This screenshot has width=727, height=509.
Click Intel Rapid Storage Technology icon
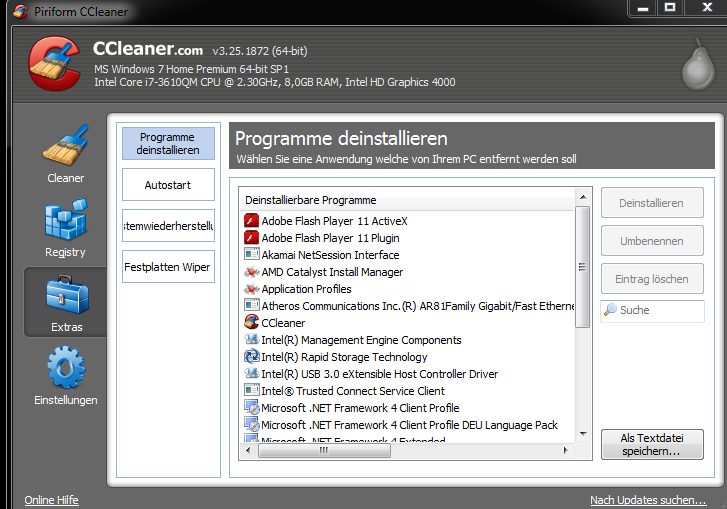251,356
